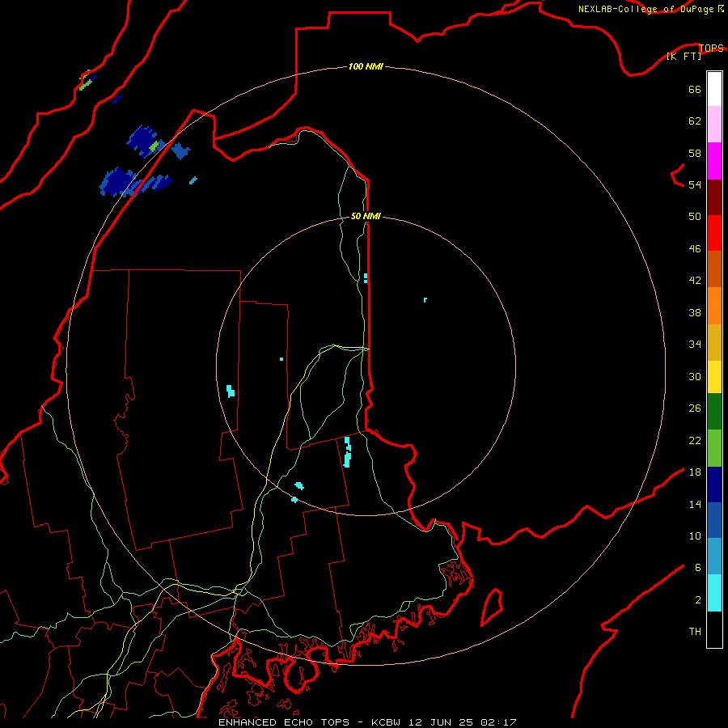Click the legend value '26'
728x728 pixels.
[x=695, y=408]
